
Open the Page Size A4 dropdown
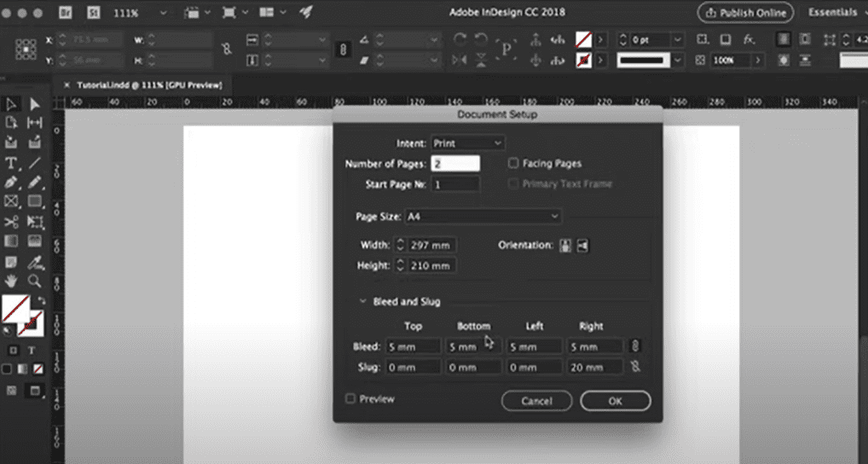[x=483, y=217]
